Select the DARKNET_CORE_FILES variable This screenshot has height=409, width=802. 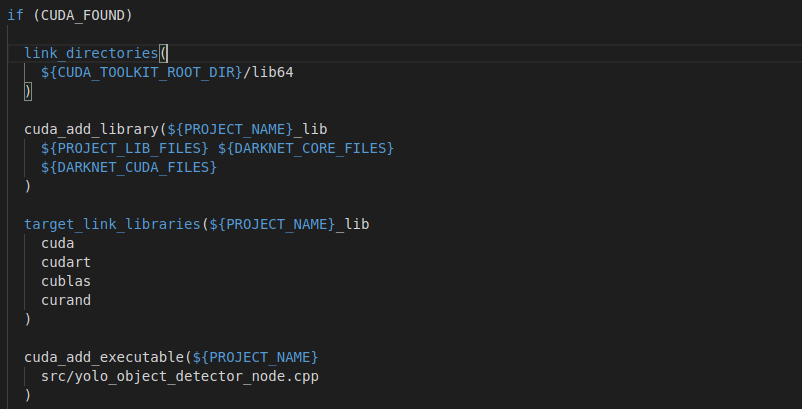pos(306,148)
